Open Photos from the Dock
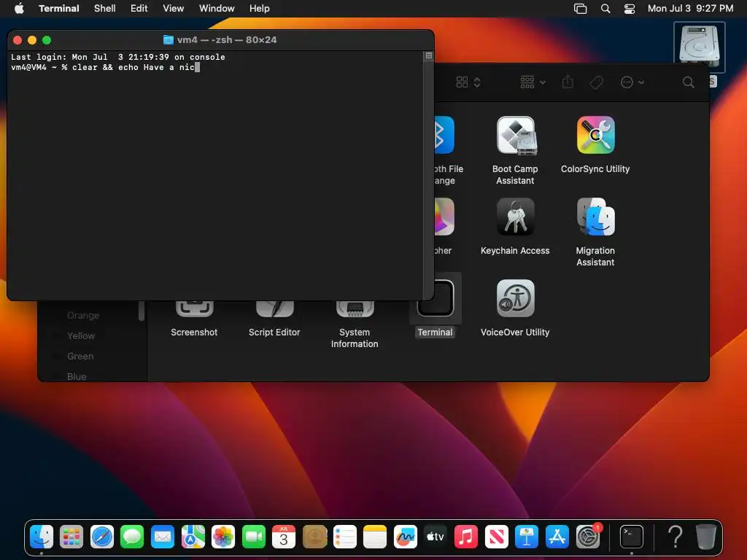The width and height of the screenshot is (747, 560). [223, 537]
